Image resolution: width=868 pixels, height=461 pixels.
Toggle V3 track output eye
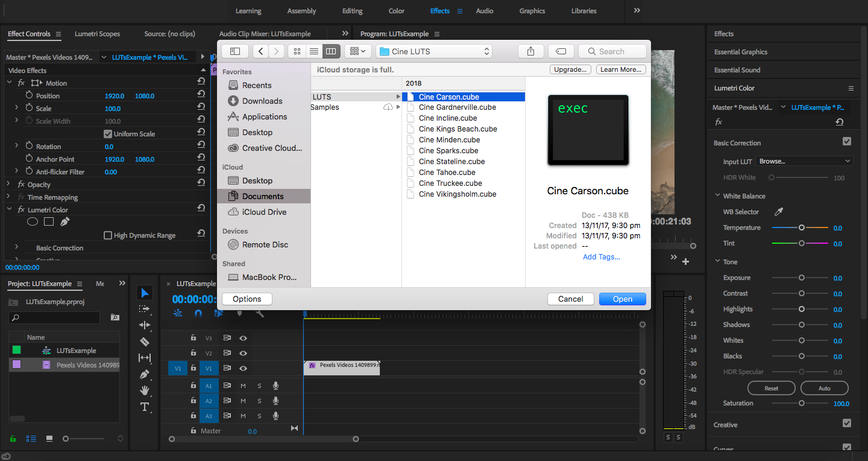tap(244, 338)
